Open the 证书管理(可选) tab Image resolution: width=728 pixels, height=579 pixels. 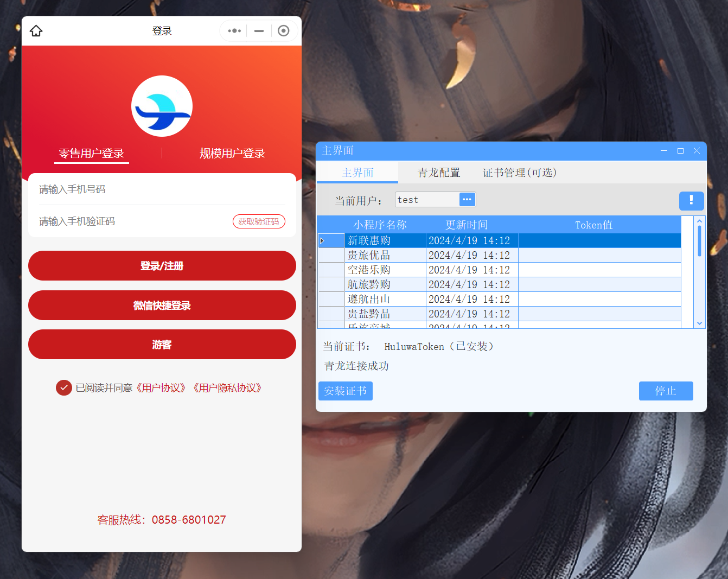520,173
